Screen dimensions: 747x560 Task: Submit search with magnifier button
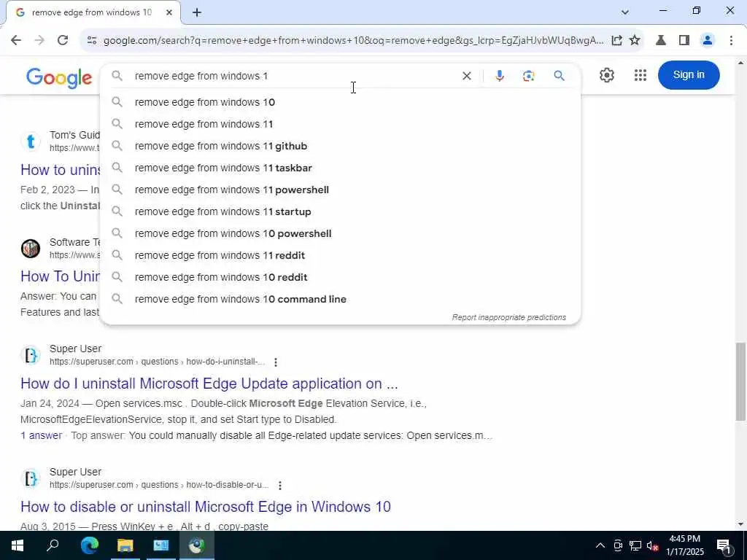pyautogui.click(x=559, y=76)
